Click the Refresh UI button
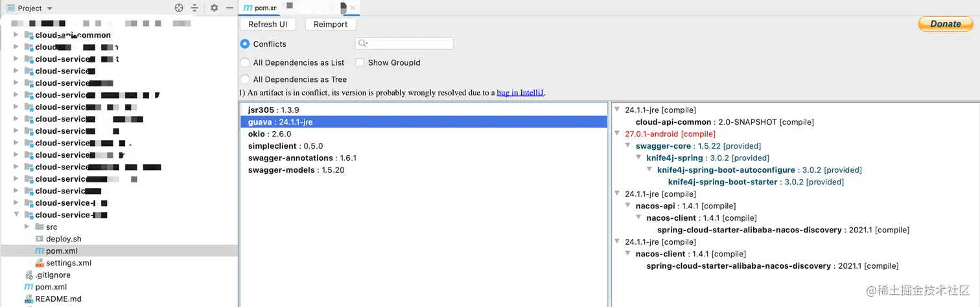Viewport: 980px width, 307px height. (268, 24)
